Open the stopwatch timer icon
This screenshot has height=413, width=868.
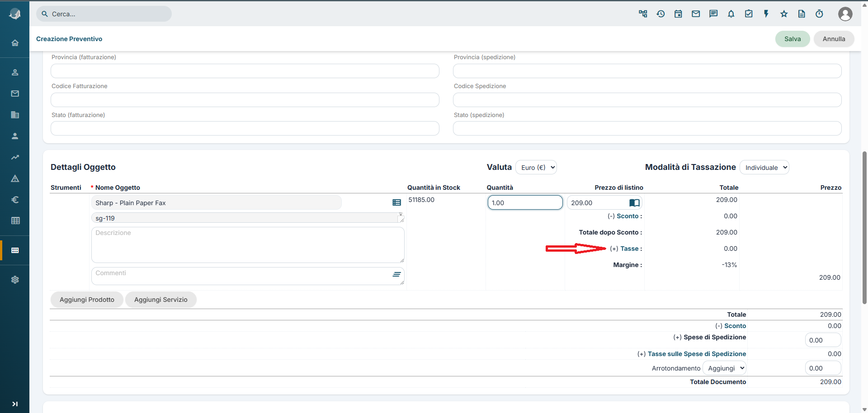click(x=819, y=14)
